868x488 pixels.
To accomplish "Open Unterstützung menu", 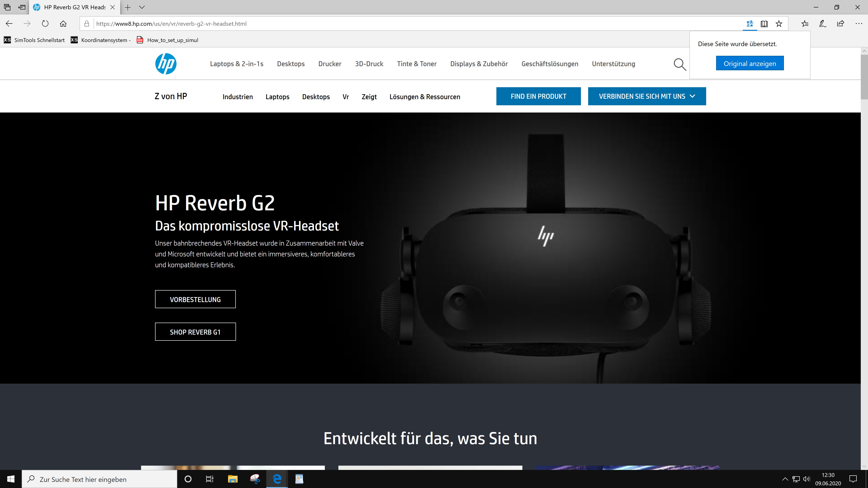I will 613,64.
